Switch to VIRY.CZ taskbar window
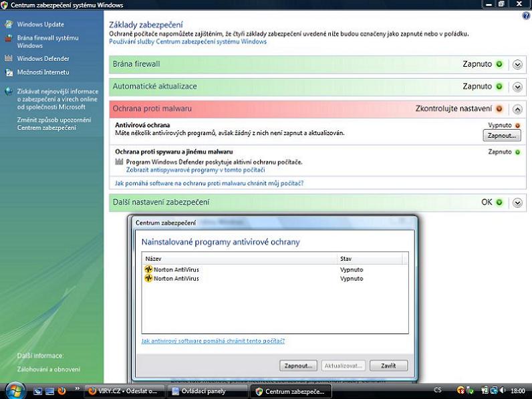532x399 pixels. tap(123, 391)
